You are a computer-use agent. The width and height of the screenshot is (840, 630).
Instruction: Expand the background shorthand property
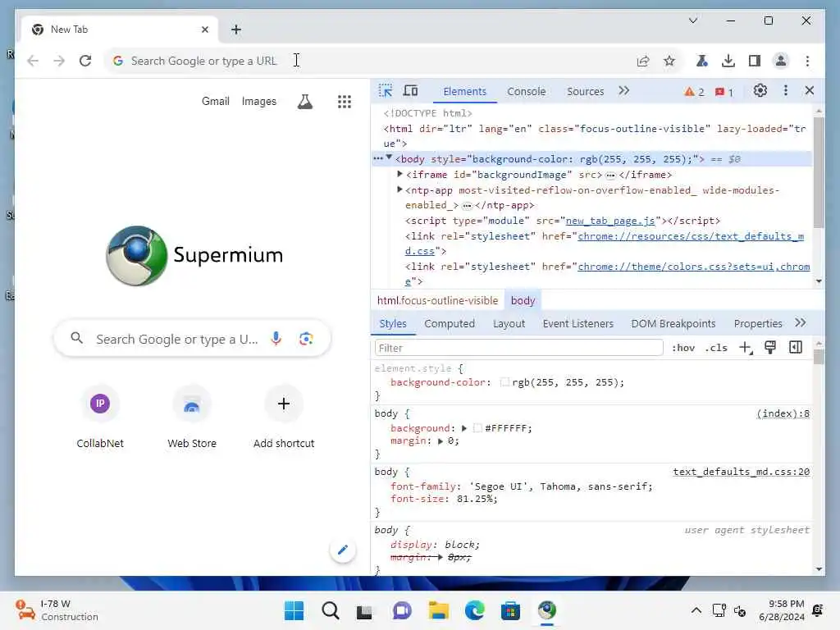click(464, 428)
